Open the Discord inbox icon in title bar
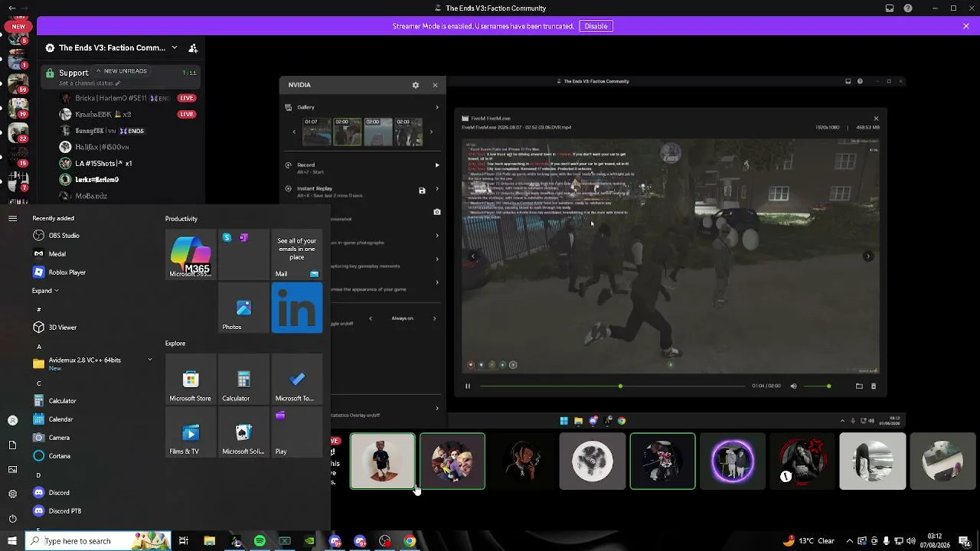 pyautogui.click(x=890, y=8)
